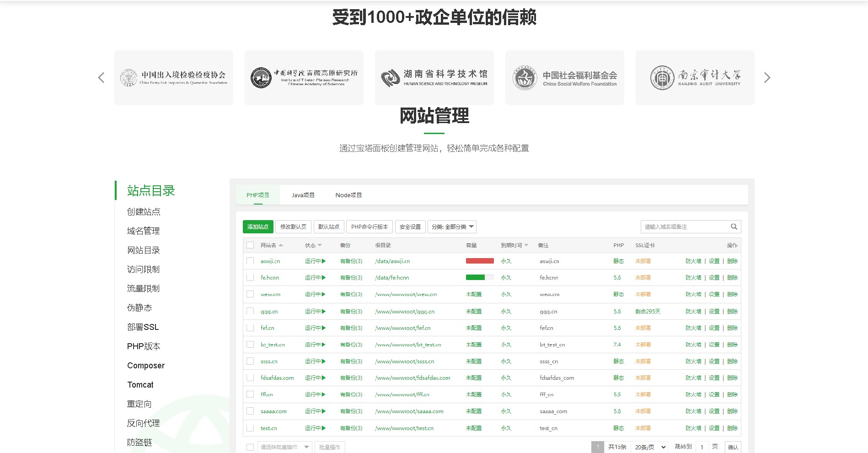868x453 pixels.
Task: Click the run-status play icon for fdsafdas.com
Action: click(x=324, y=378)
